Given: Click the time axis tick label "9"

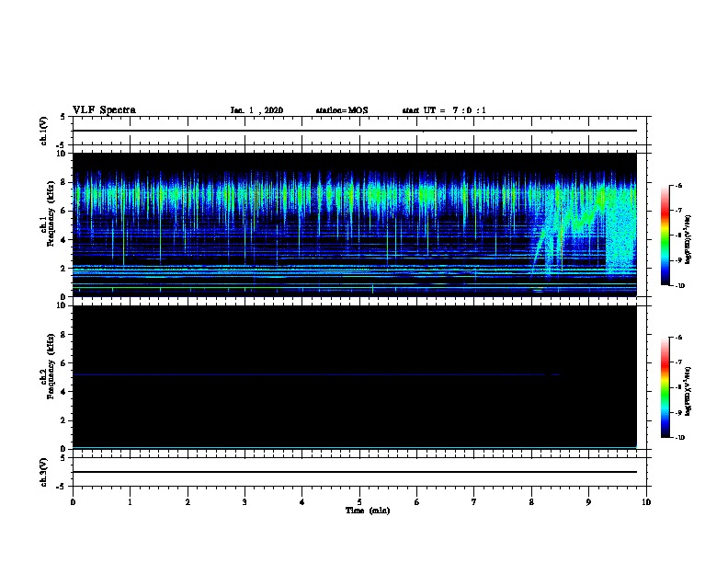Looking at the screenshot, I should [588, 502].
